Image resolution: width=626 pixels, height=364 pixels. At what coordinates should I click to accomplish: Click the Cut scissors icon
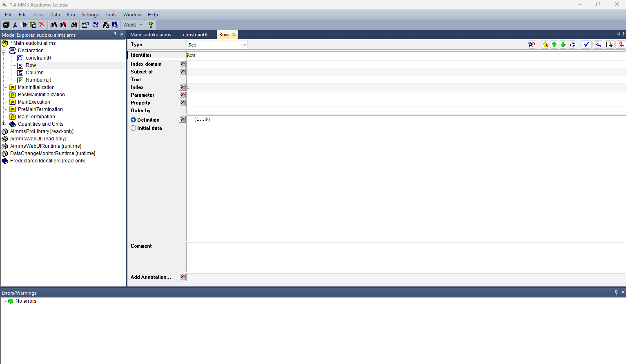point(15,25)
